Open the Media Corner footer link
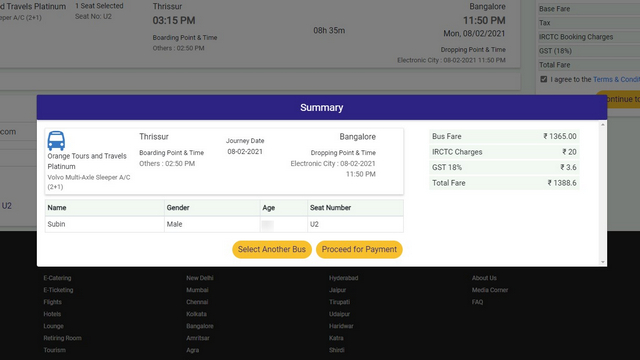The width and height of the screenshot is (640, 360). (x=490, y=290)
